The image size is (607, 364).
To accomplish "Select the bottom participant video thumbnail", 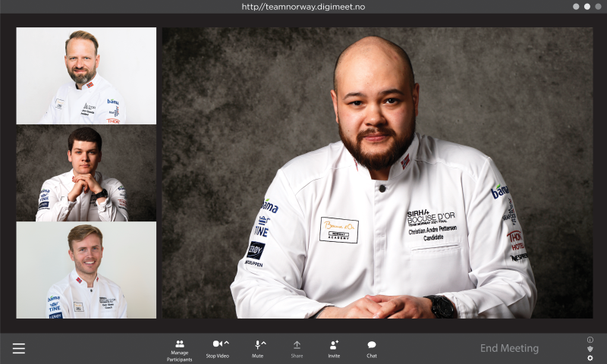I will [86, 270].
